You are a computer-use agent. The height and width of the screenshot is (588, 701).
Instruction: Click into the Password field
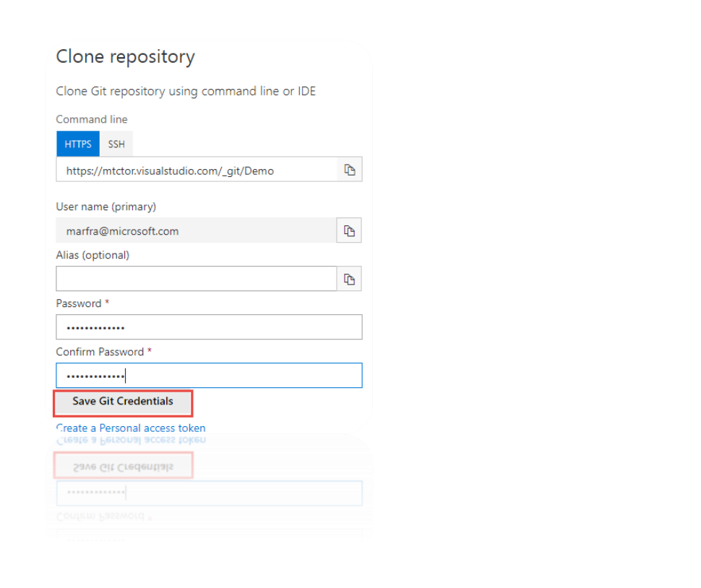209,327
